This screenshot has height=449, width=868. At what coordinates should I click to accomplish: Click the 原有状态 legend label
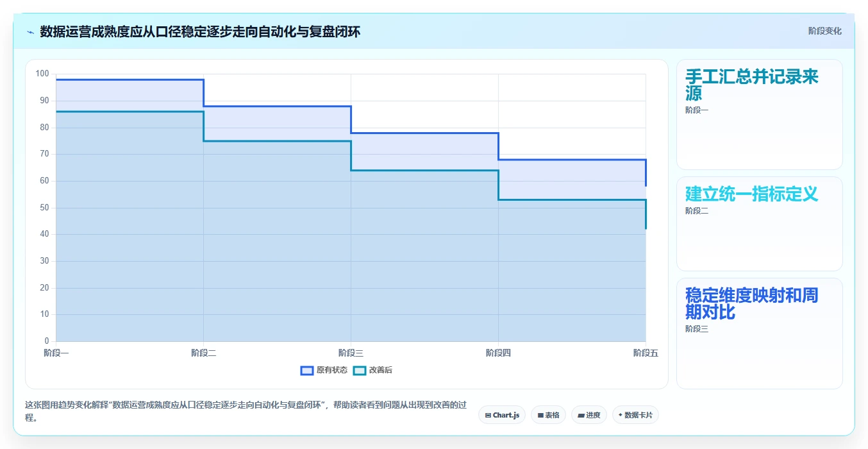click(x=332, y=370)
